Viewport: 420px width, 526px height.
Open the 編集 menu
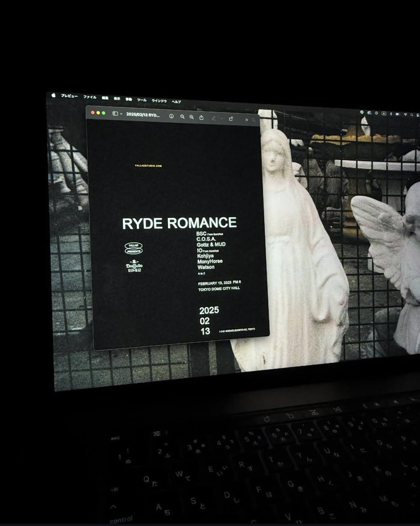(x=105, y=98)
